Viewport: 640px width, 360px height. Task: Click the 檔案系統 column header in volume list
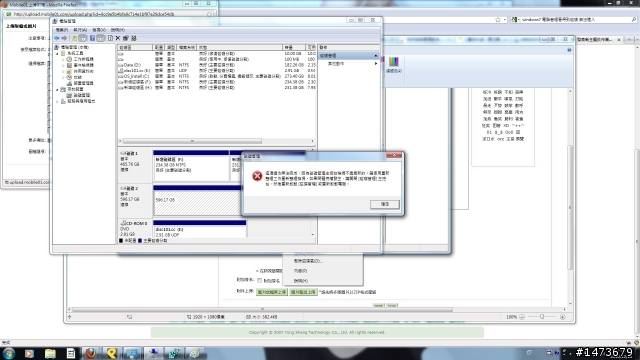click(x=187, y=47)
